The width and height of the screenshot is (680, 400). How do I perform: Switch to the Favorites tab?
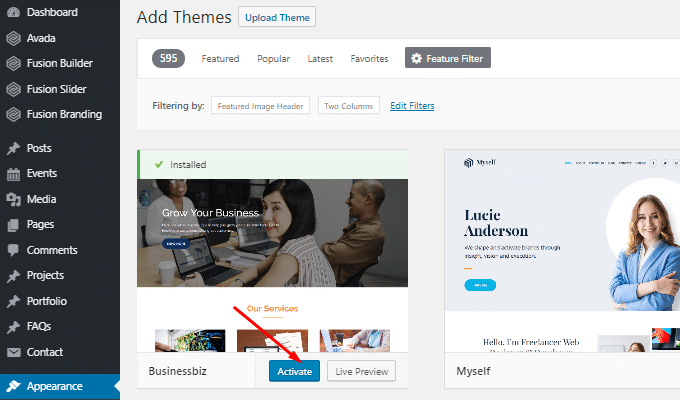369,59
